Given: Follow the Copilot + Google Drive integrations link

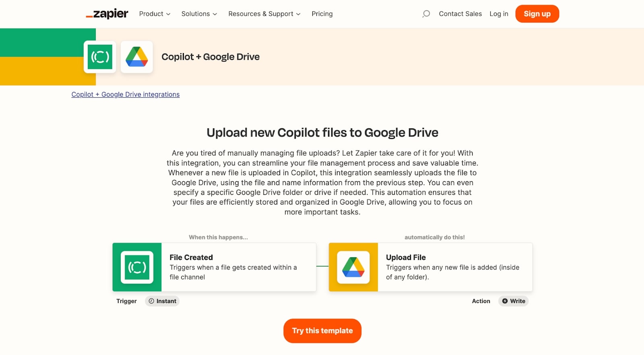Looking at the screenshot, I should 126,95.
